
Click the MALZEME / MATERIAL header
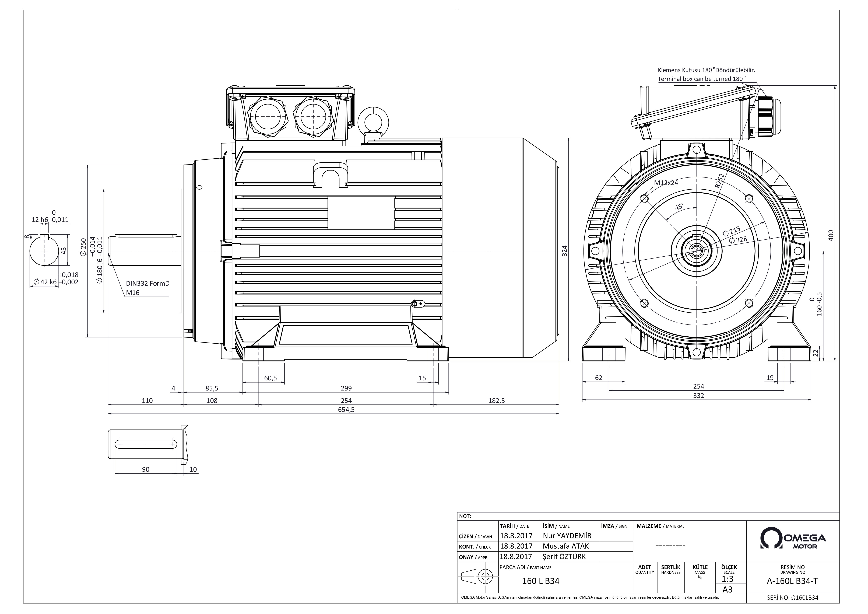pyautogui.click(x=660, y=526)
